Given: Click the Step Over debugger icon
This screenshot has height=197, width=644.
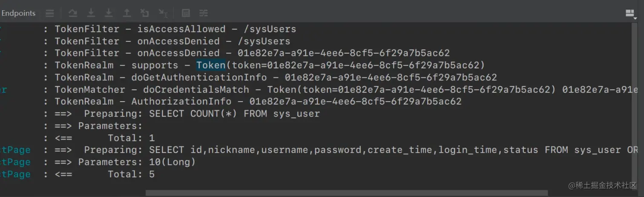Looking at the screenshot, I should 73,13.
